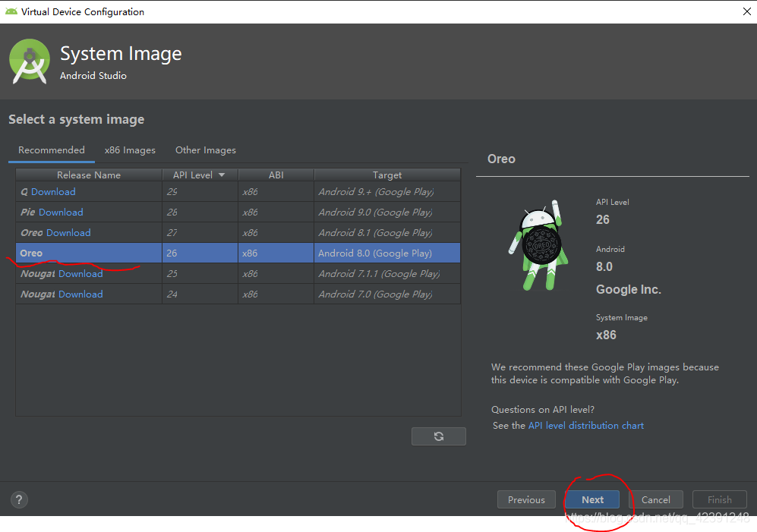
Task: Download the Nougat API 25 image
Action: pos(80,273)
